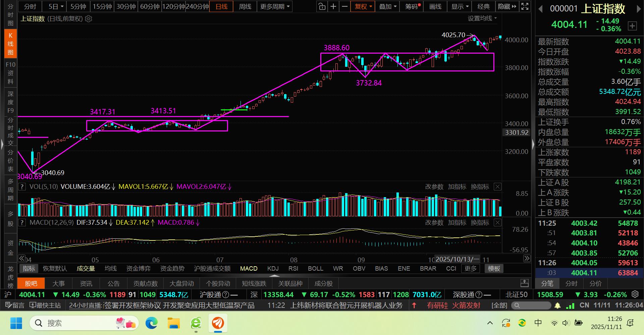Open 龙虎榜 in left sidebar
The height and width of the screenshot is (335, 644).
click(x=10, y=277)
